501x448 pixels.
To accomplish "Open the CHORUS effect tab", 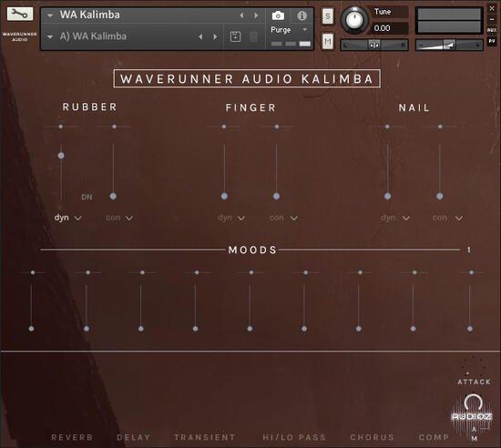I will (373, 437).
